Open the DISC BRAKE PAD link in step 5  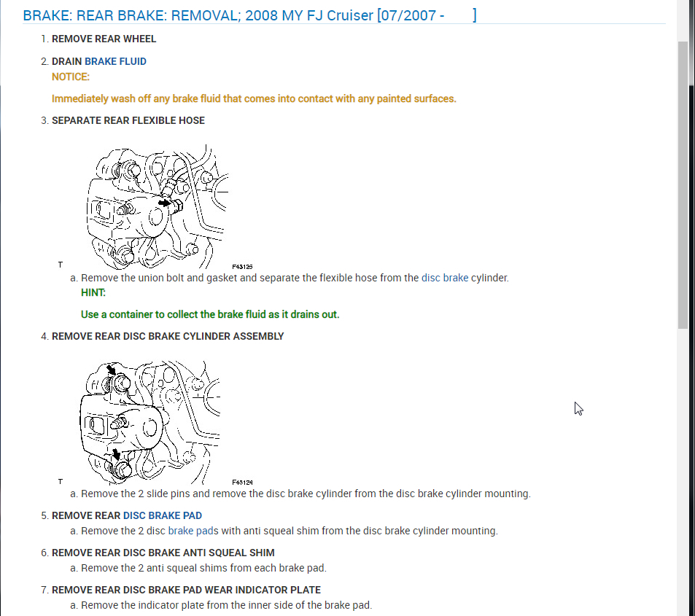[x=162, y=515]
